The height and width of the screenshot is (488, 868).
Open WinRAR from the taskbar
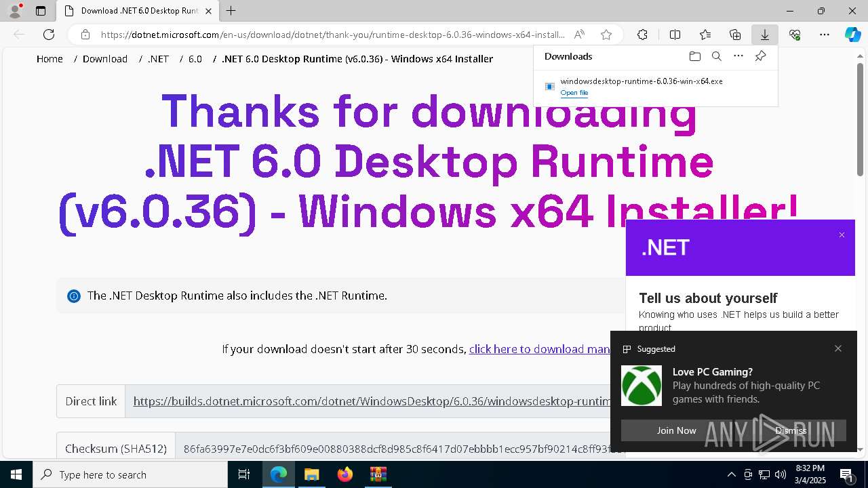(378, 474)
